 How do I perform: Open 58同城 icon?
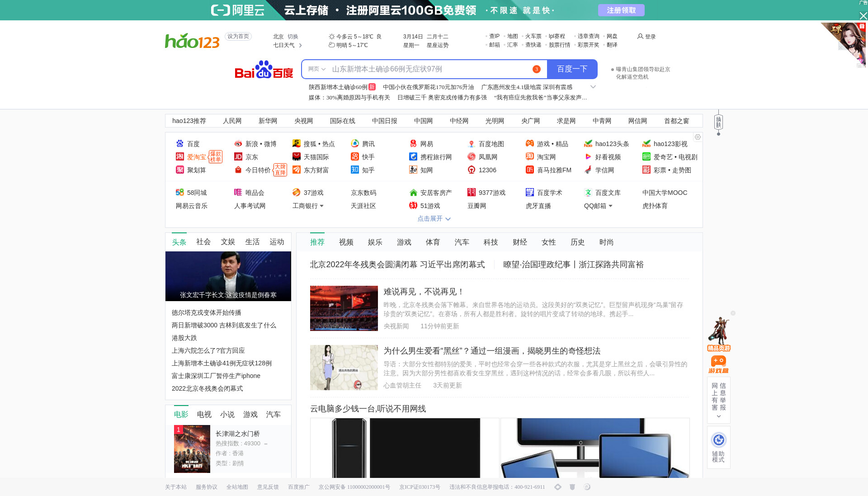coord(180,193)
